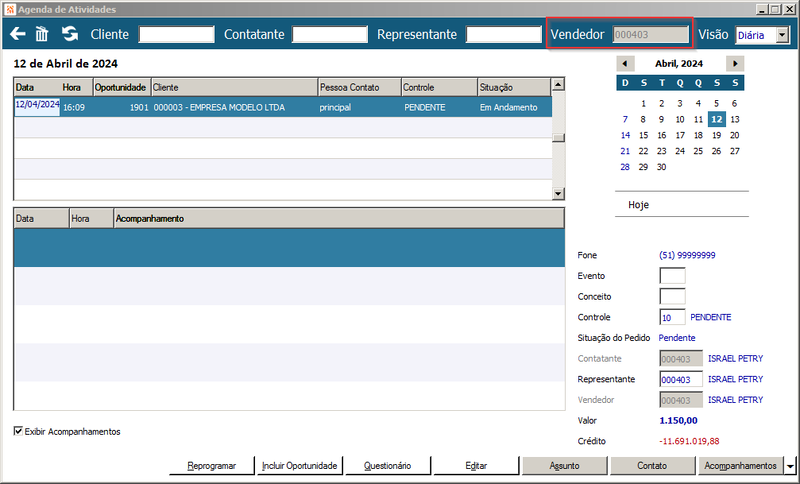This screenshot has width=800, height=484.
Task: Go to next month in calendar
Action: tap(735, 64)
